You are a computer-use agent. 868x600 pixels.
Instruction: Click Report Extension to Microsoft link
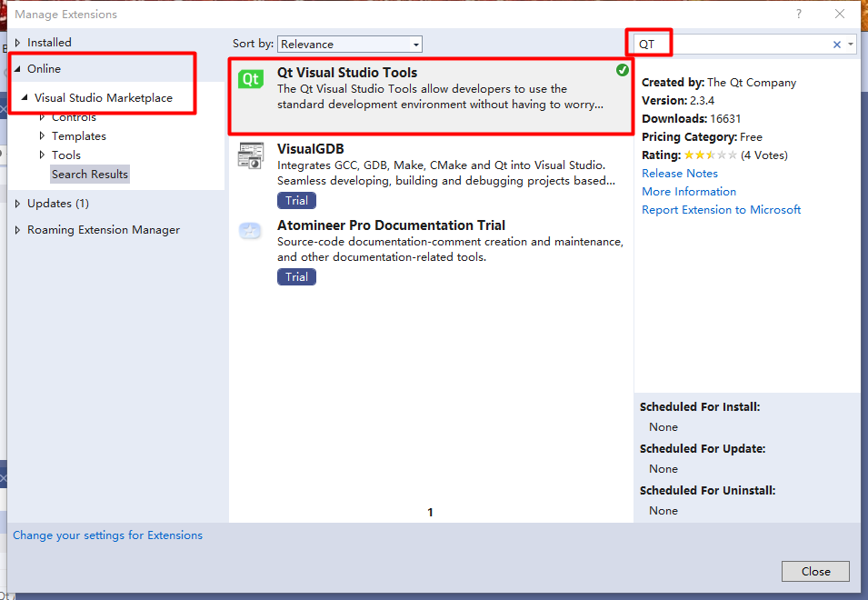pyautogui.click(x=721, y=210)
